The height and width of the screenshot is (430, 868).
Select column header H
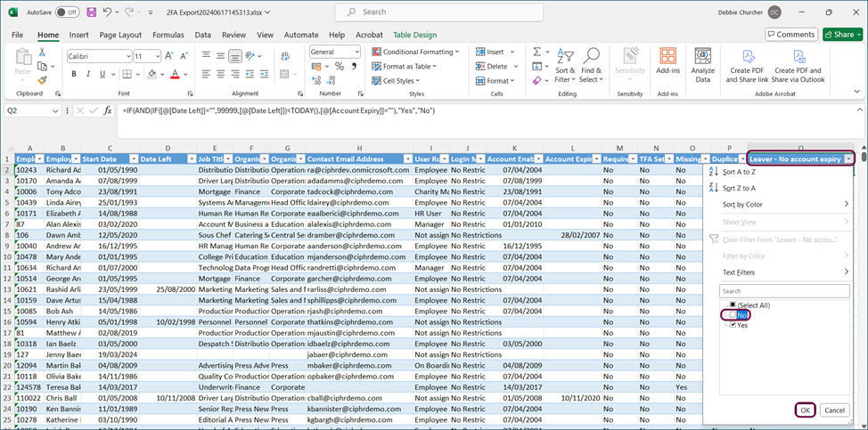(x=359, y=148)
